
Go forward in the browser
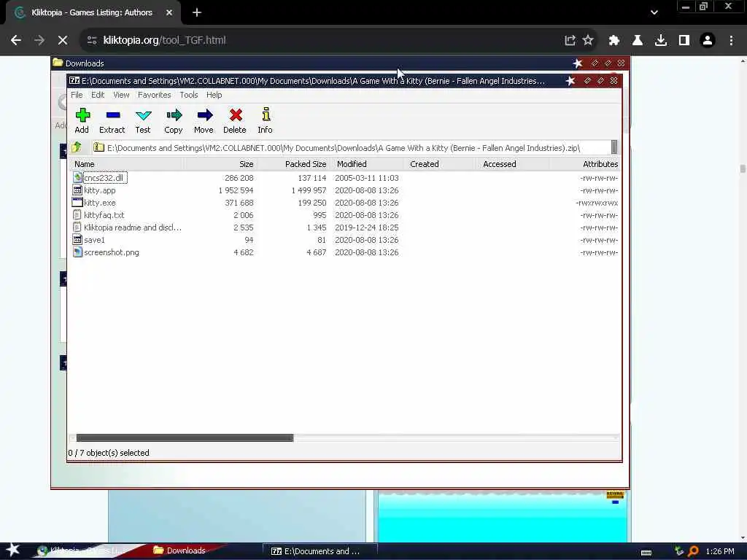tap(39, 40)
